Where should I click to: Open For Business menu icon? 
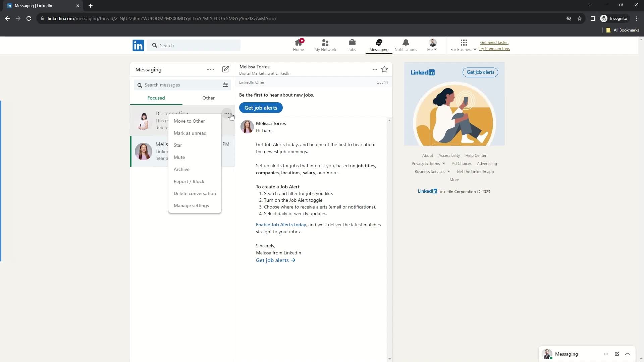pyautogui.click(x=464, y=43)
